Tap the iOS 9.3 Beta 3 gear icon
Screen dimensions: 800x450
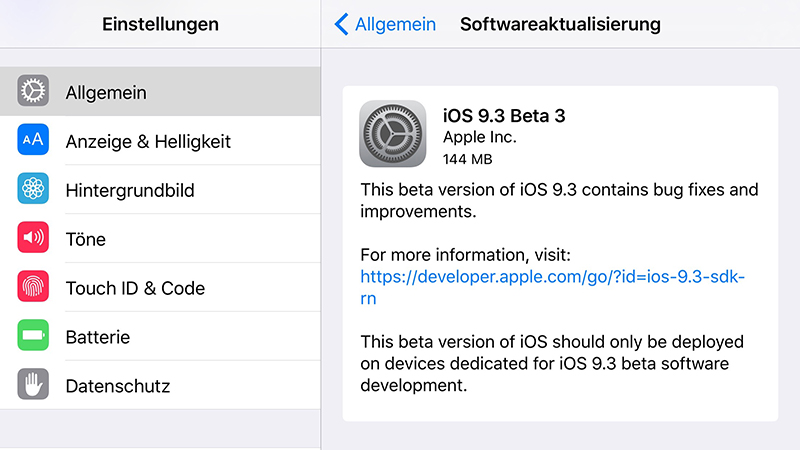[393, 134]
